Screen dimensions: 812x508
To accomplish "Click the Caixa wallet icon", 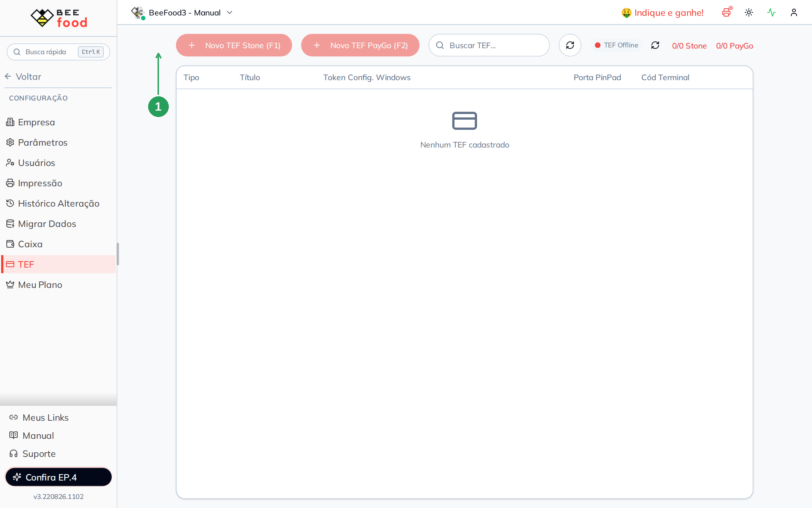I will click(10, 244).
